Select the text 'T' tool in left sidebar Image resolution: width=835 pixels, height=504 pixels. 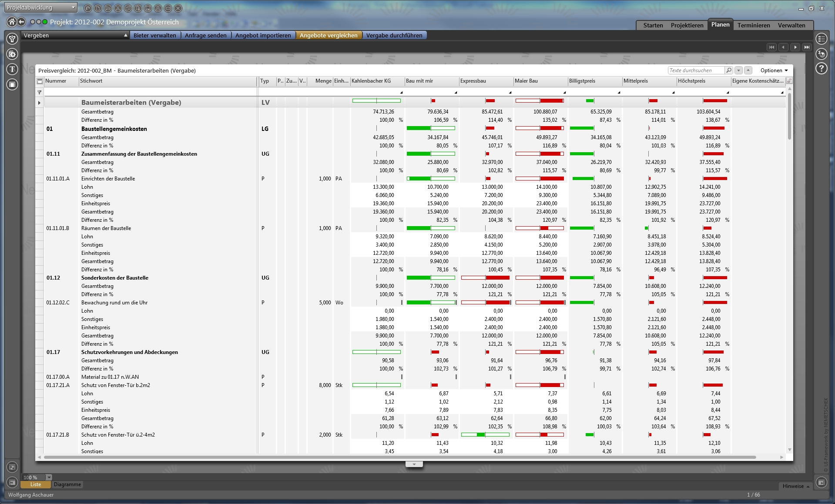(12, 69)
